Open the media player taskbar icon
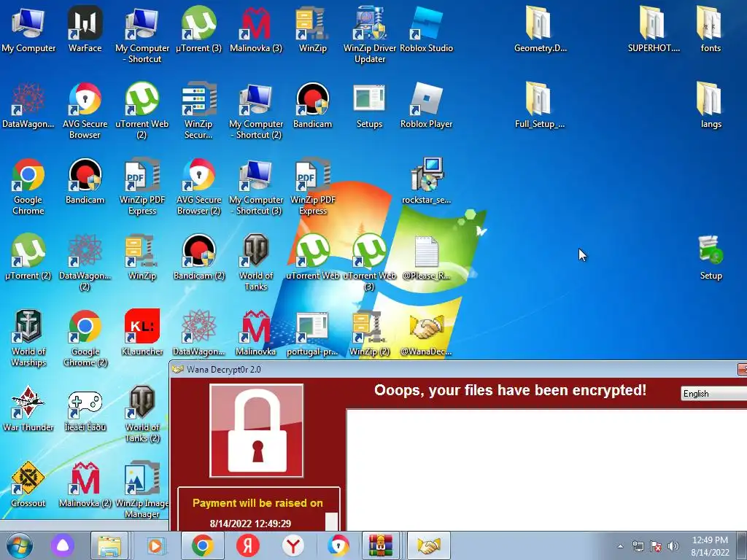This screenshot has width=747, height=560. click(155, 545)
